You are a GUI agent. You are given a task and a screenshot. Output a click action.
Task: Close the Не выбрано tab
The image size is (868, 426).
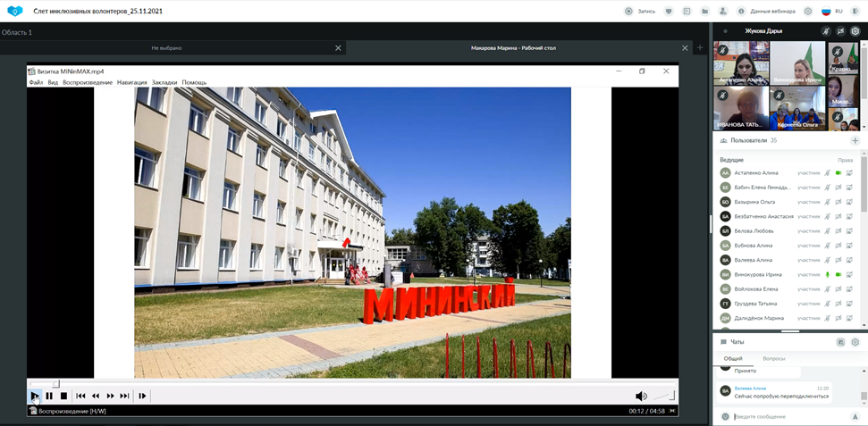(x=338, y=48)
